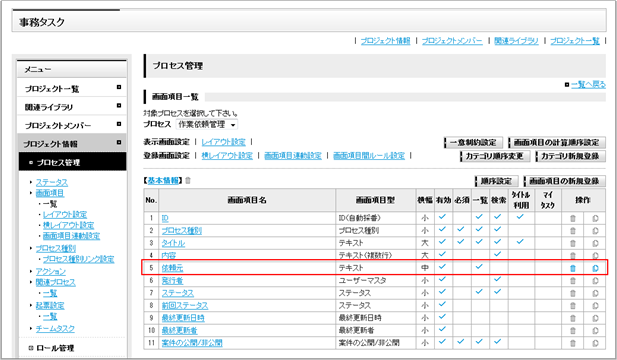Click the 一意制約設定 button
The image size is (617, 360).
[x=473, y=142]
